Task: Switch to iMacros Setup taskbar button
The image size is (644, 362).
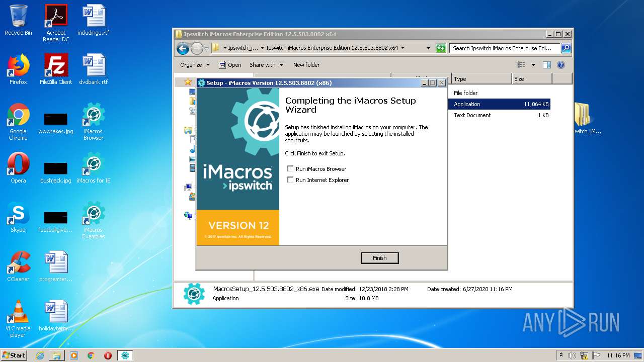Action: tap(125, 355)
